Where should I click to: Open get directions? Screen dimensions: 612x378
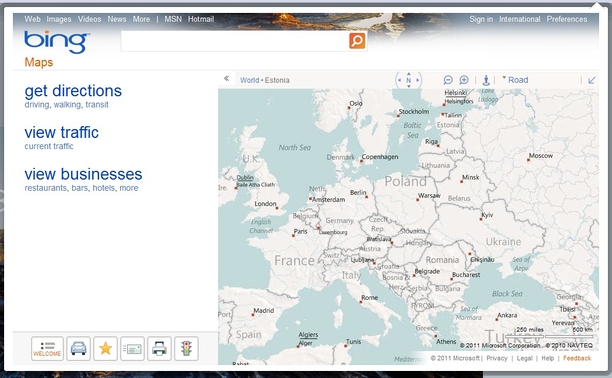pyautogui.click(x=73, y=91)
